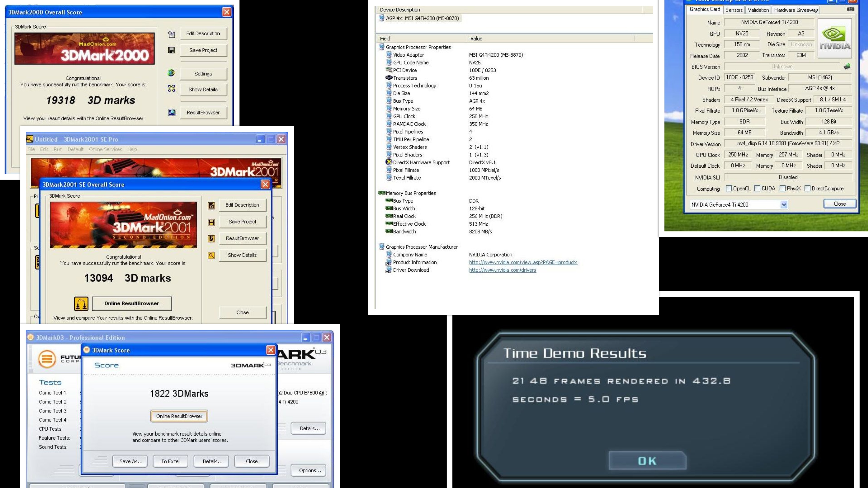Click the Memory Bus Properties group icon
Viewport: 868px width, 488px height.
[x=381, y=193]
